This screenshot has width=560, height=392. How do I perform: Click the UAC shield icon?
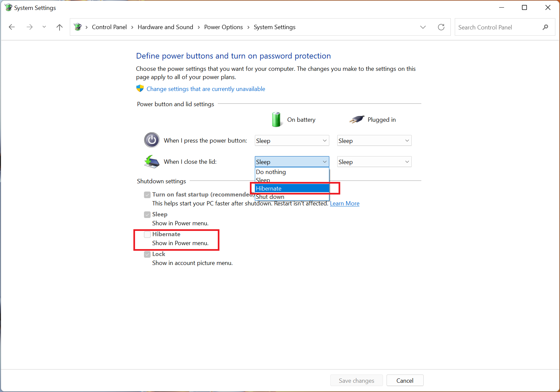click(140, 89)
